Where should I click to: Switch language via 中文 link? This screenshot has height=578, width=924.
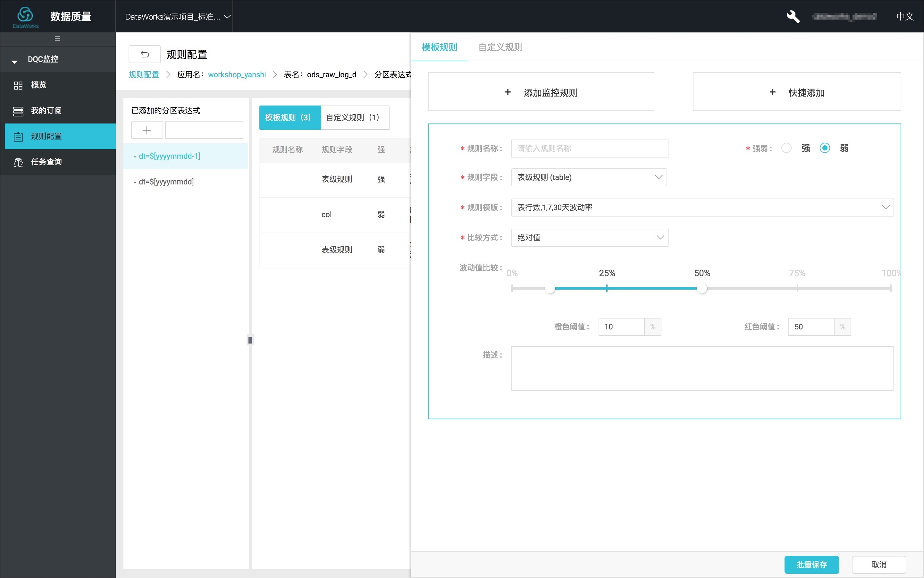pos(905,17)
